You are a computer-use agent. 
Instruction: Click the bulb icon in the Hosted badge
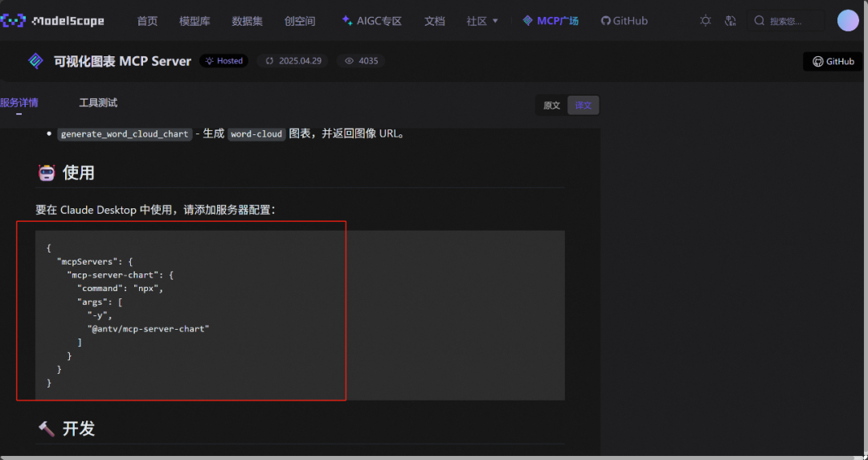pos(209,61)
